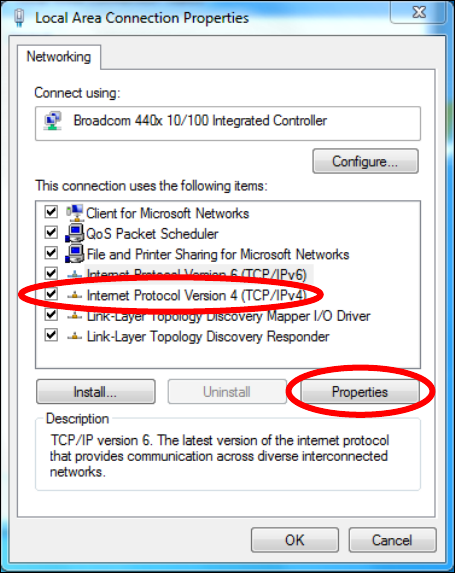This screenshot has width=455, height=573.
Task: Select the Networking tab
Action: point(59,57)
